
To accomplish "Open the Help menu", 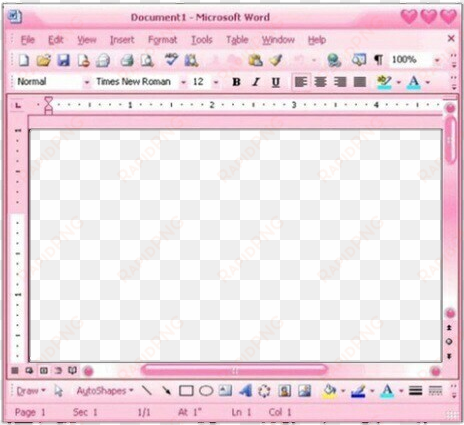I will [x=317, y=40].
